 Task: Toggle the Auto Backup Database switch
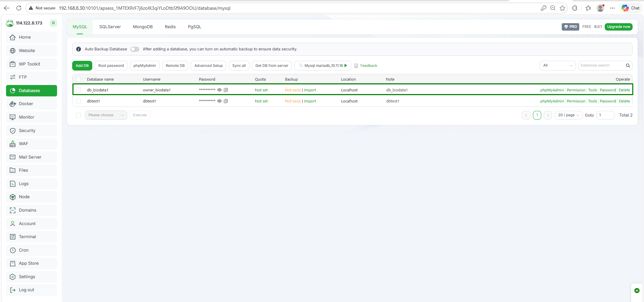coord(135,49)
